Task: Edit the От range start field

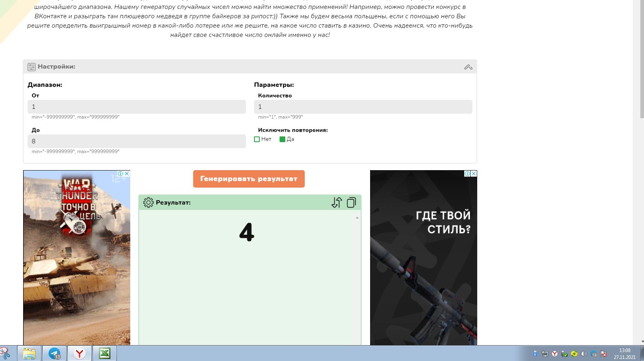Action: click(137, 107)
